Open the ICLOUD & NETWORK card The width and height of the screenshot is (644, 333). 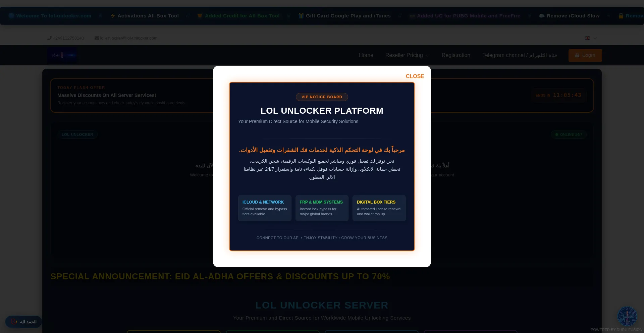pyautogui.click(x=265, y=208)
